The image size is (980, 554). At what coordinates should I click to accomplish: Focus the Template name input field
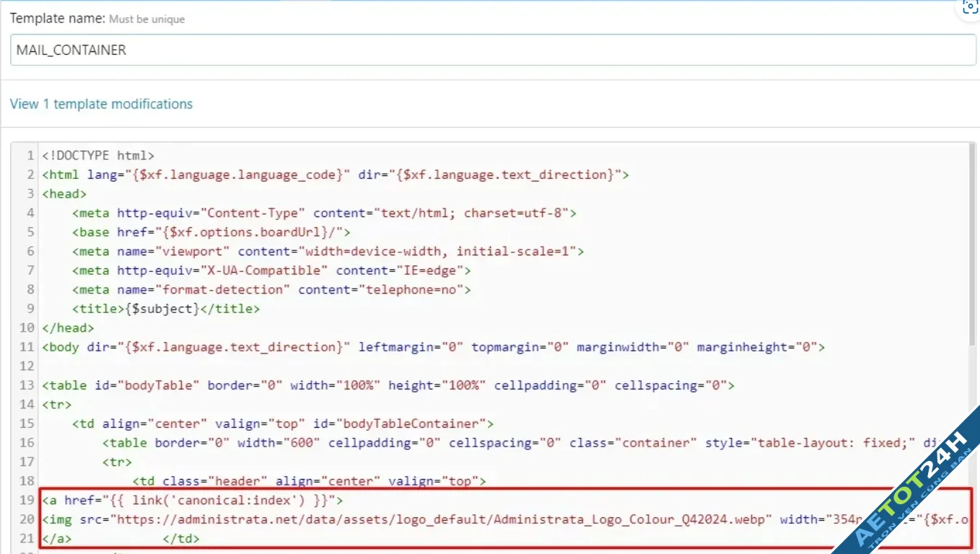[x=493, y=50]
